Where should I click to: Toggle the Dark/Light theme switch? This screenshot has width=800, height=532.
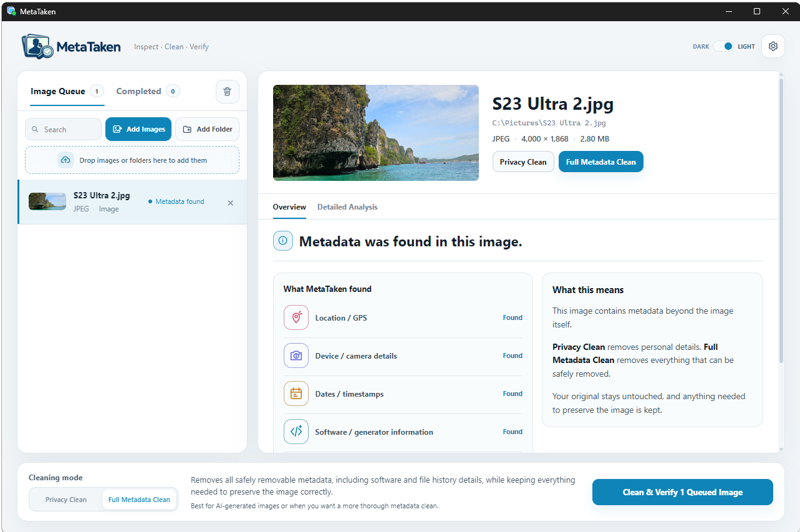tap(723, 46)
